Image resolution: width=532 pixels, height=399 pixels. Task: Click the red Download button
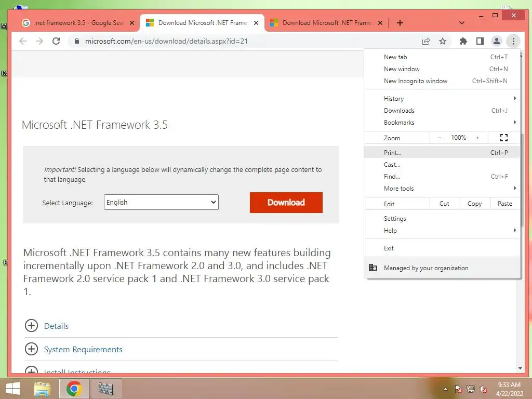point(286,203)
